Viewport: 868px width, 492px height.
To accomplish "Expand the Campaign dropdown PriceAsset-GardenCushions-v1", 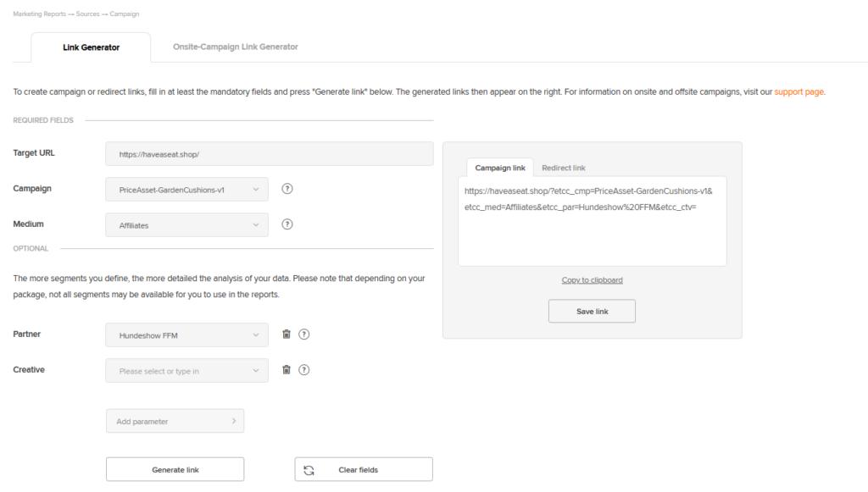I will (x=187, y=189).
